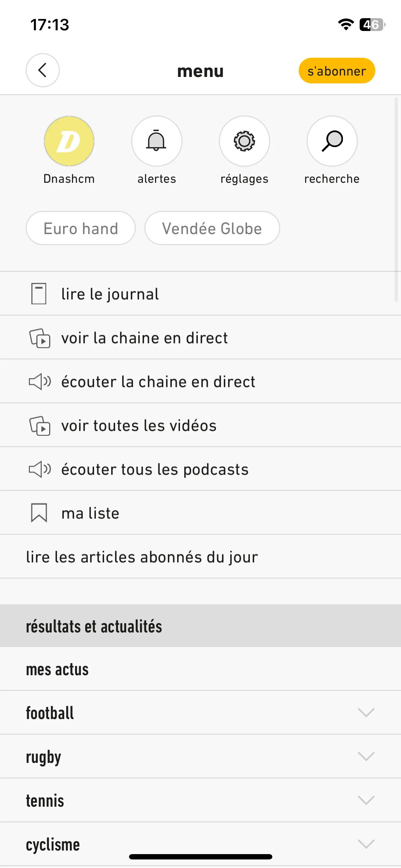Tap the s'abonner button

pos(337,71)
